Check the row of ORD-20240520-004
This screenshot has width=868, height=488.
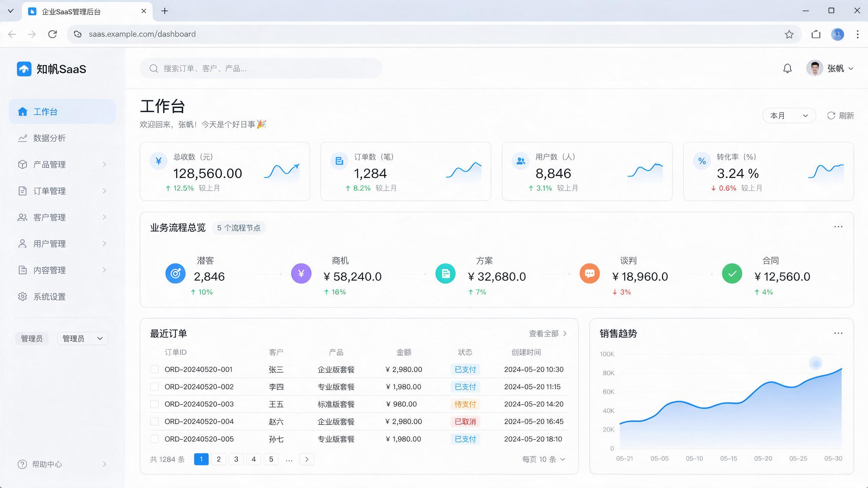(154, 422)
